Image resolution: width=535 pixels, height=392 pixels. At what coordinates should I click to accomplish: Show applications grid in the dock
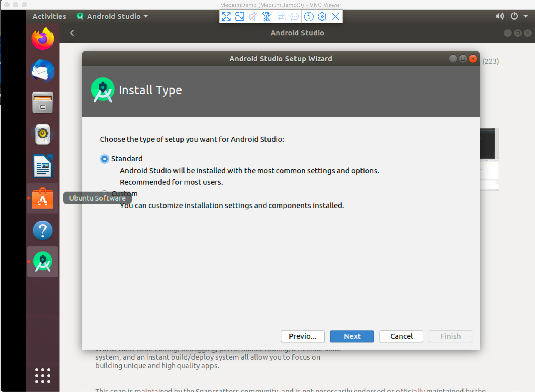click(43, 375)
